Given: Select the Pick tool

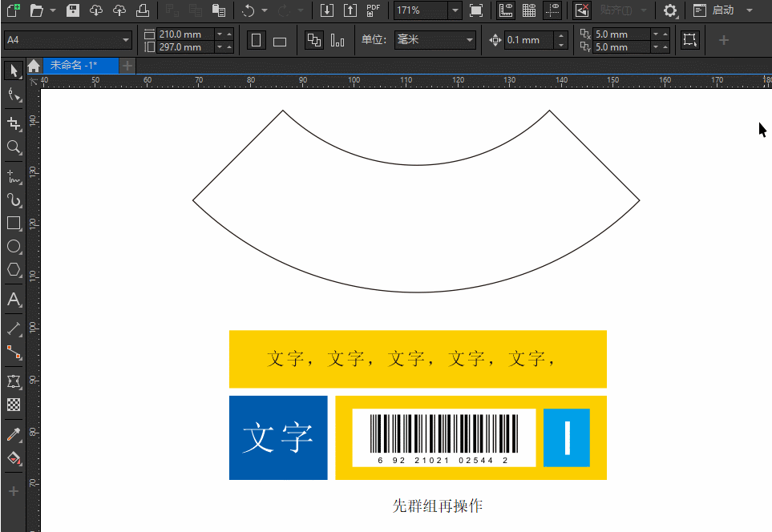Looking at the screenshot, I should [x=14, y=71].
